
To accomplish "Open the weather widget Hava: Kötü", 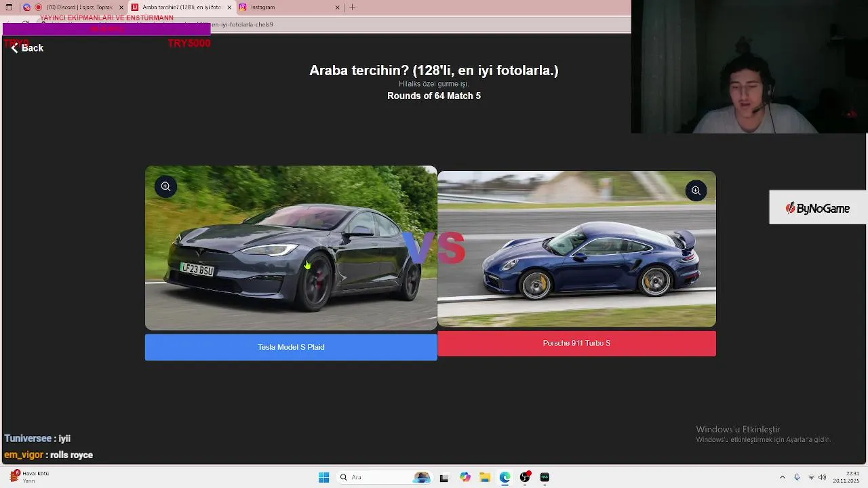I will pyautogui.click(x=29, y=477).
